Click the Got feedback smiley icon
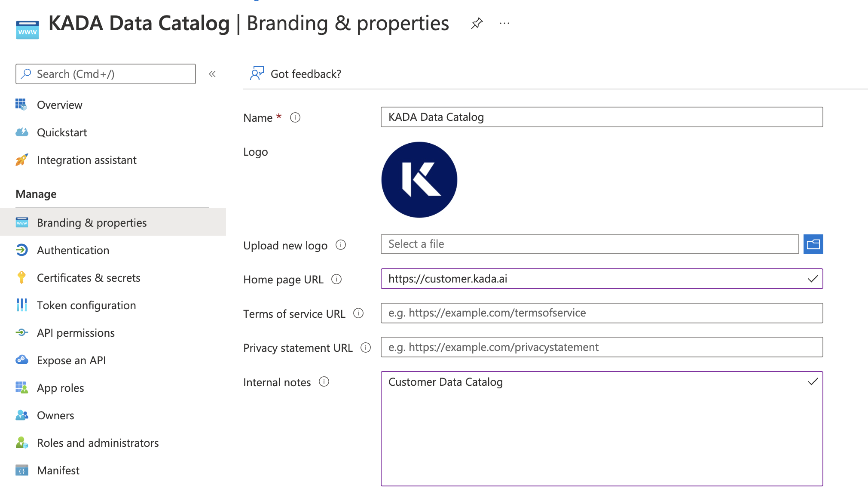The image size is (868, 498). point(257,73)
